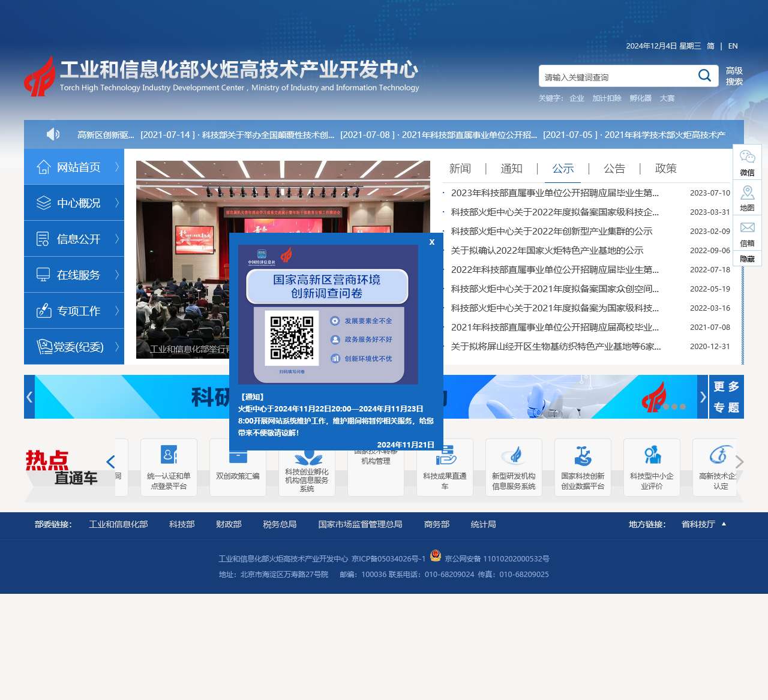Switch to the 通知 tab
The height and width of the screenshot is (700, 768).
(512, 169)
